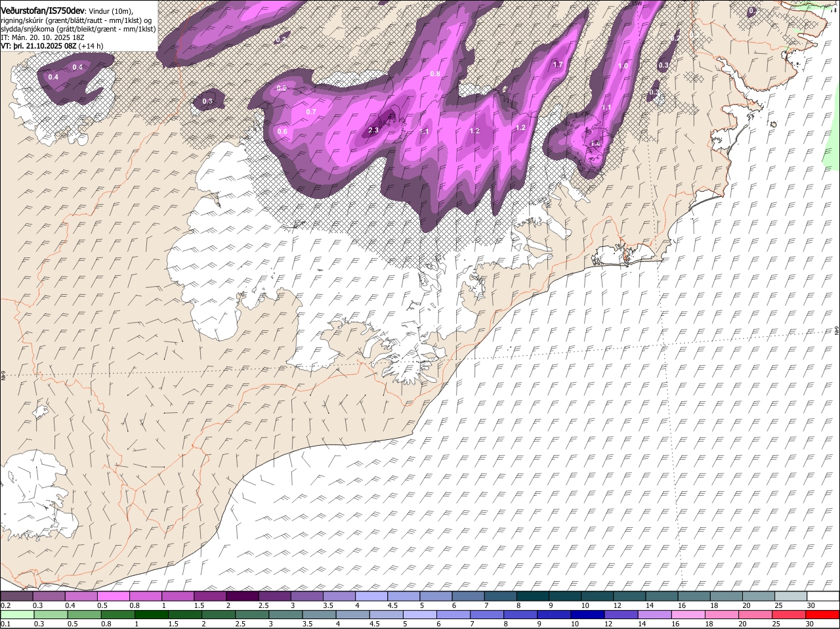The height and width of the screenshot is (629, 840).
Task: Click the 0.8 precipitation value on the map
Action: 435,74
